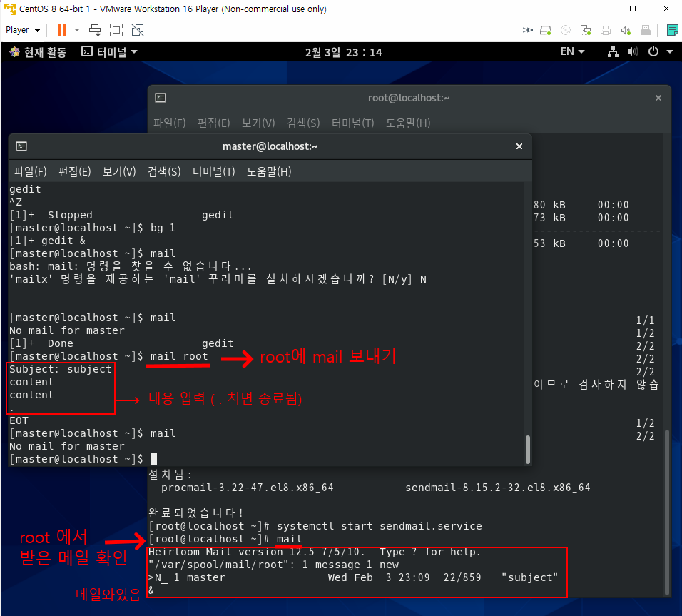Pause the virtual machine from the toolbar
682x616 pixels.
click(62, 30)
